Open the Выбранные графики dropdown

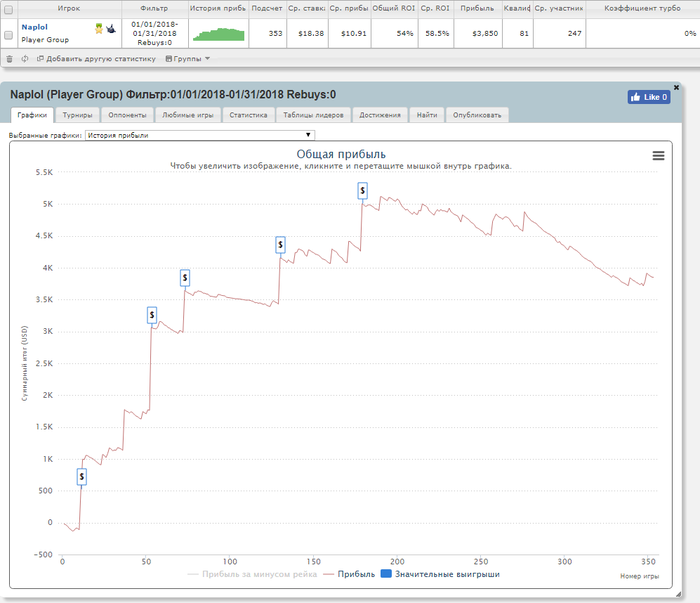pos(200,135)
